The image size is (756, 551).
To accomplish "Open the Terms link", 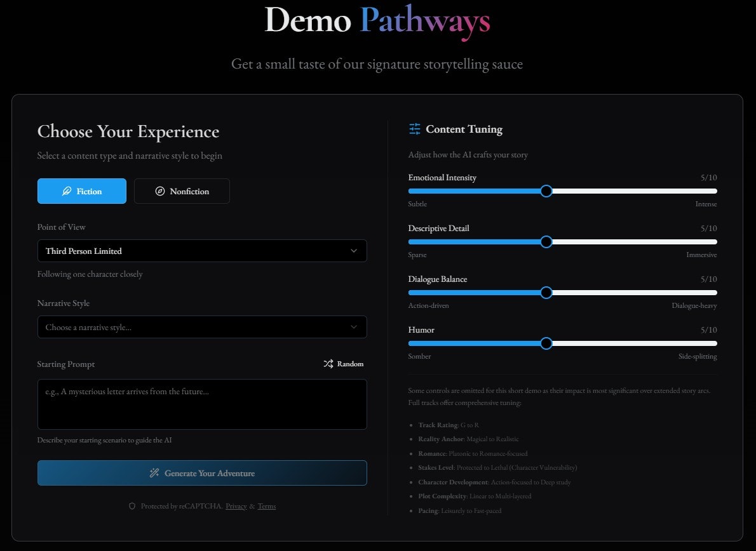I will point(266,506).
